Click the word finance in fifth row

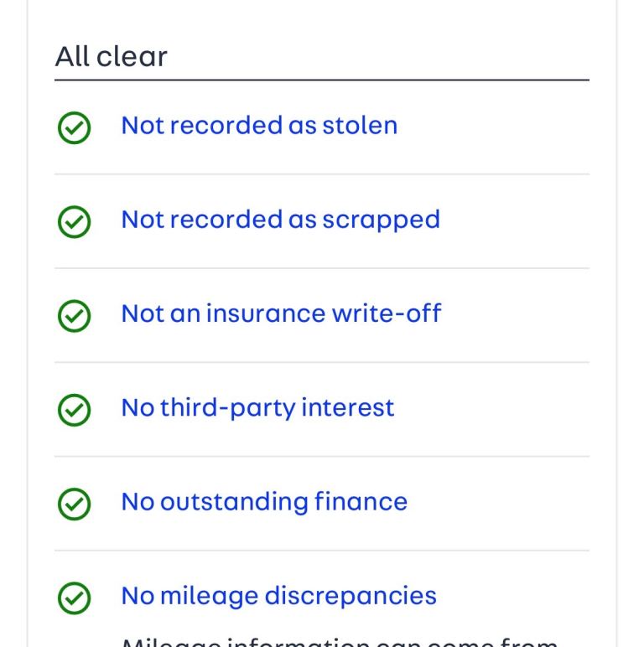pyautogui.click(x=361, y=502)
